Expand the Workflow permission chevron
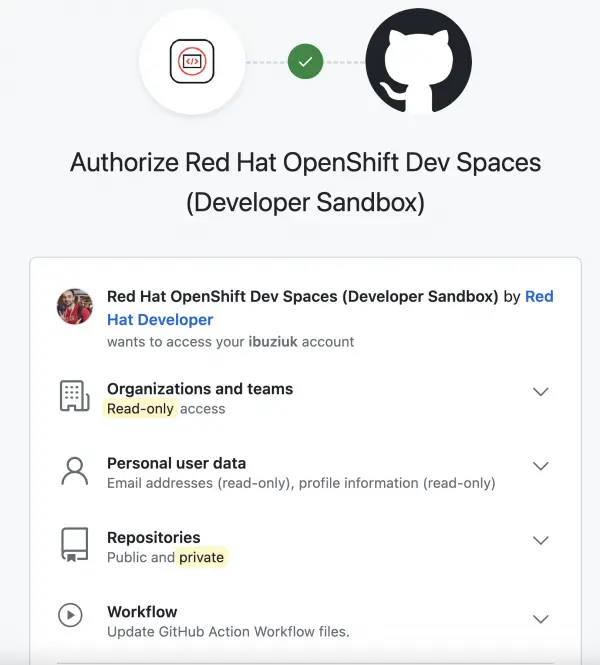This screenshot has height=665, width=600. [x=541, y=619]
